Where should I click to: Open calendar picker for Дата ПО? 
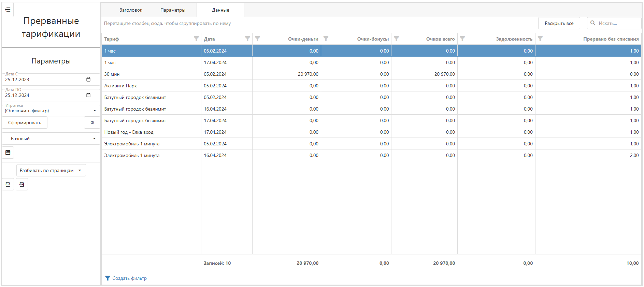tap(88, 95)
